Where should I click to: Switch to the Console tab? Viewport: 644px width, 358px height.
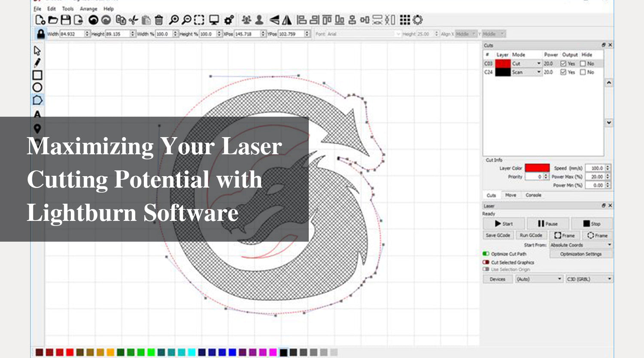click(x=533, y=195)
